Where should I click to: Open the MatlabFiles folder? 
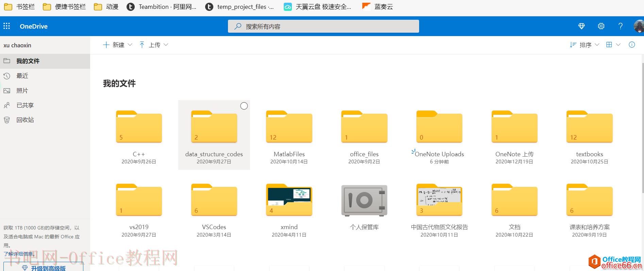(289, 127)
